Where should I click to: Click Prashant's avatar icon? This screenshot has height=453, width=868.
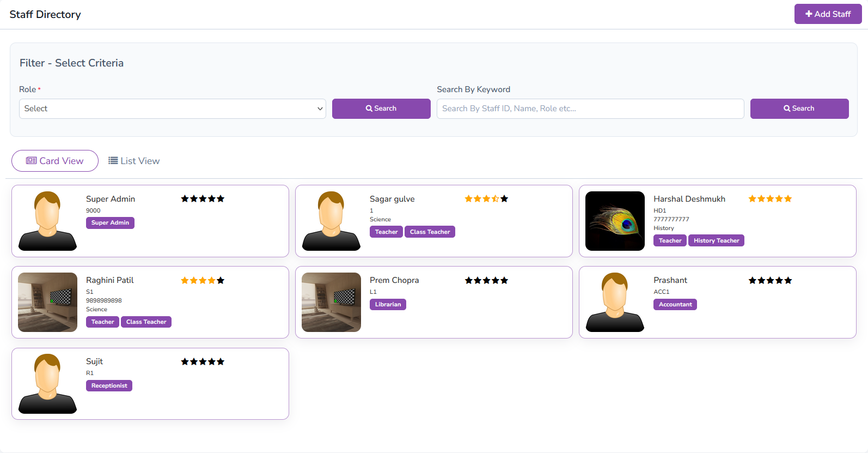tap(615, 302)
